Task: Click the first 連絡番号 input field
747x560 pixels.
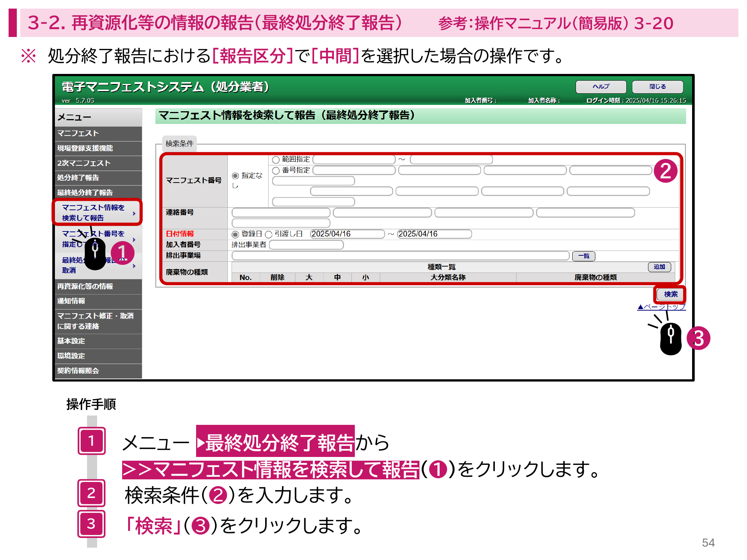Action: point(281,213)
